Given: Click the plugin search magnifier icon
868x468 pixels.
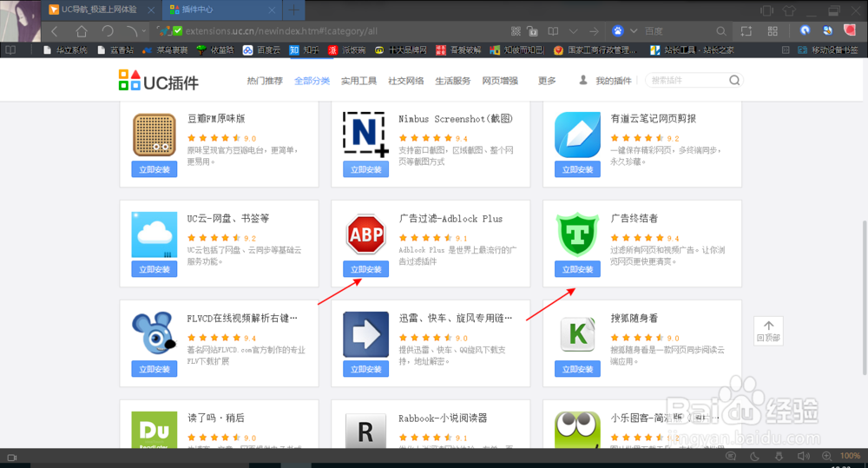Looking at the screenshot, I should [734, 80].
